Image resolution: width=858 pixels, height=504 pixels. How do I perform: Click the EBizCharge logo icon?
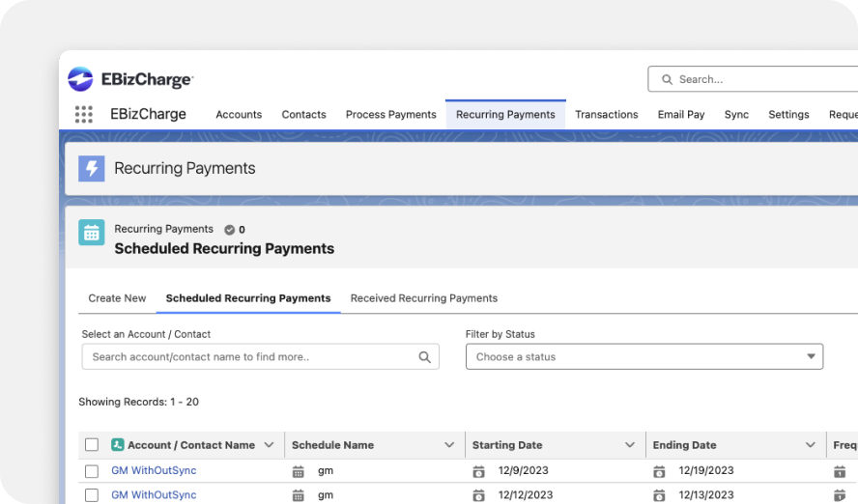[80, 79]
